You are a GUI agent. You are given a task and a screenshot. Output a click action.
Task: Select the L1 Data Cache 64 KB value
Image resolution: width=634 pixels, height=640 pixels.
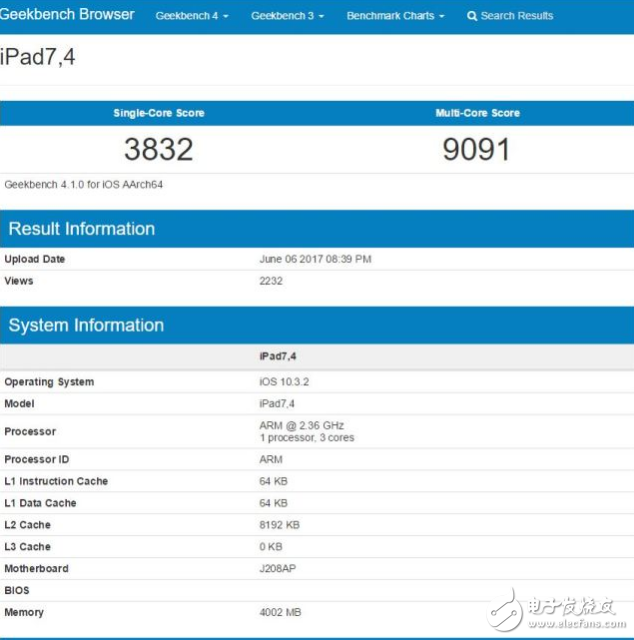click(x=273, y=503)
